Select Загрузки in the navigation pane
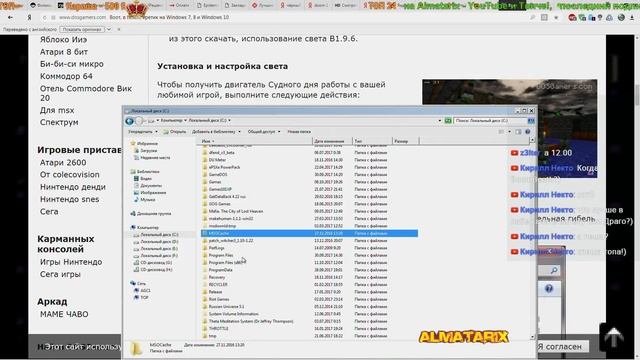 145,151
